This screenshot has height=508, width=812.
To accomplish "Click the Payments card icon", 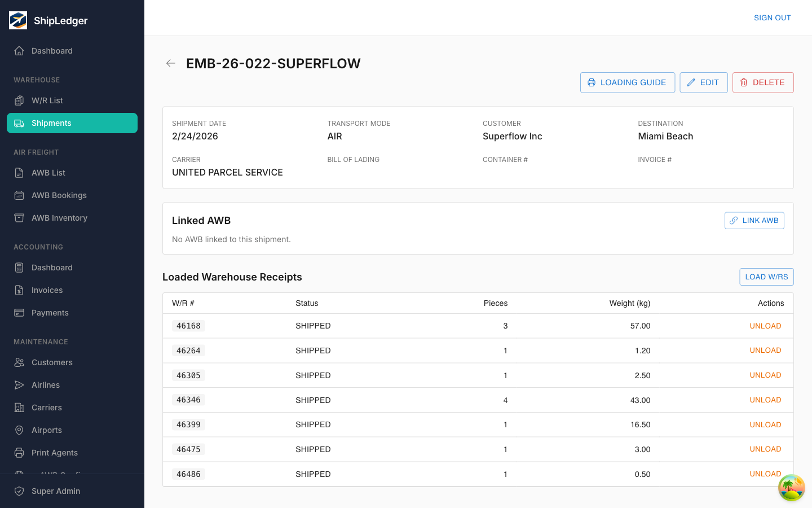I will pos(19,313).
